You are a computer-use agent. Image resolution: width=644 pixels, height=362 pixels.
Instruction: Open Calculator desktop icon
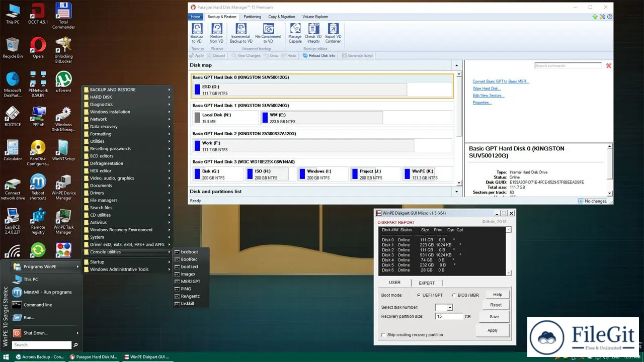13,150
